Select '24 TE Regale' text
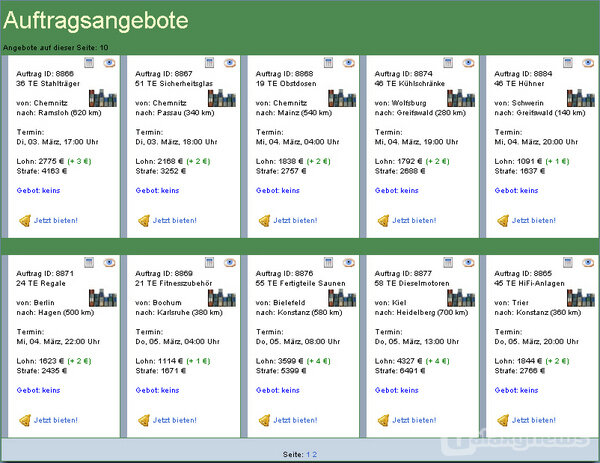Screen dimensions: 600x463 [x=41, y=284]
